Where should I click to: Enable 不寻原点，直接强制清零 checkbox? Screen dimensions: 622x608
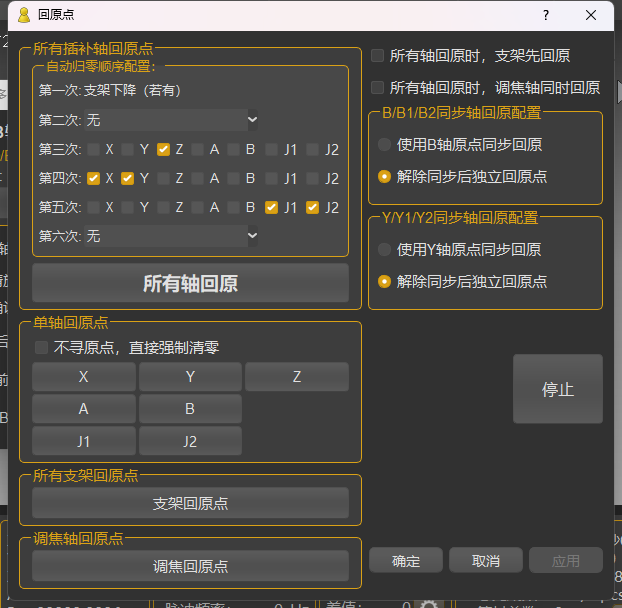42,348
